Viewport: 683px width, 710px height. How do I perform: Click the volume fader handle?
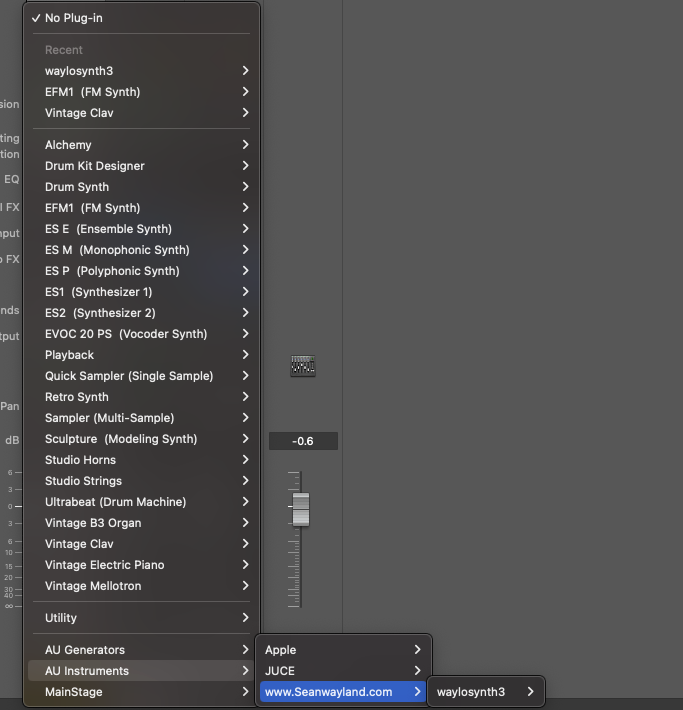301,509
